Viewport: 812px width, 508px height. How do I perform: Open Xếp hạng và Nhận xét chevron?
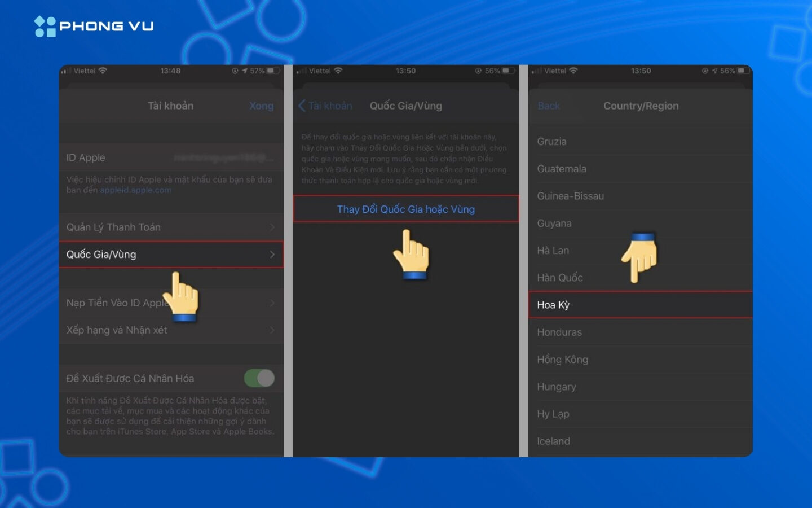(x=272, y=330)
